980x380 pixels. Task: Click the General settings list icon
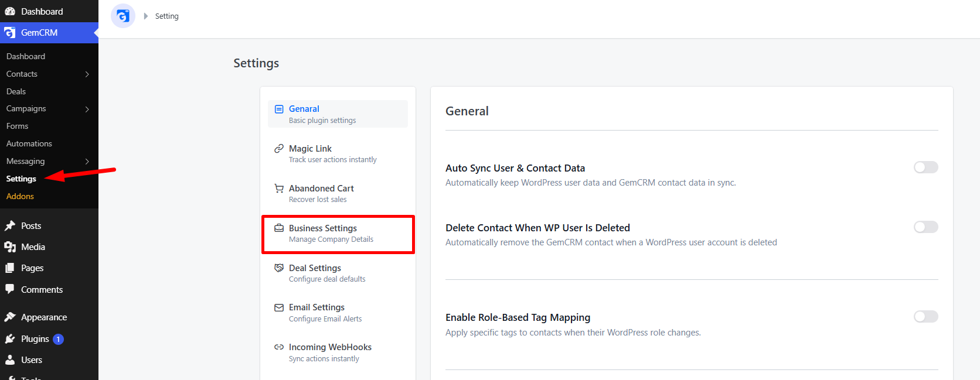tap(279, 109)
